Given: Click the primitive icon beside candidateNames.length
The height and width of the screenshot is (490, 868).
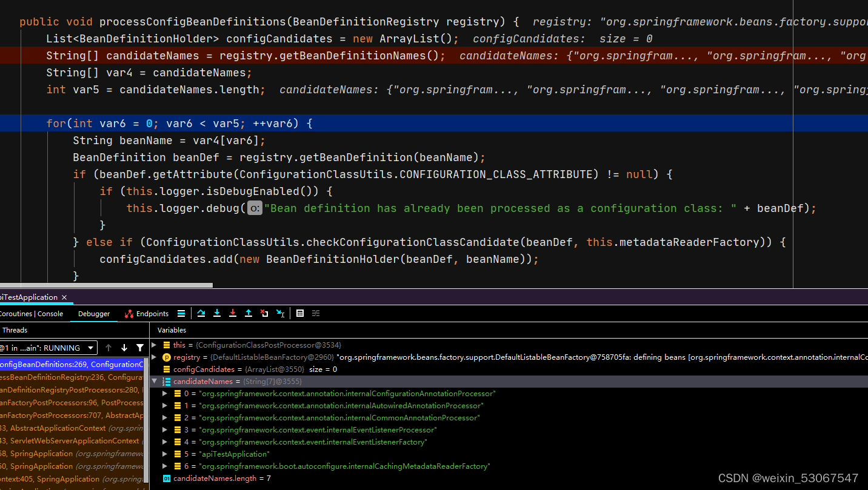Looking at the screenshot, I should (167, 478).
